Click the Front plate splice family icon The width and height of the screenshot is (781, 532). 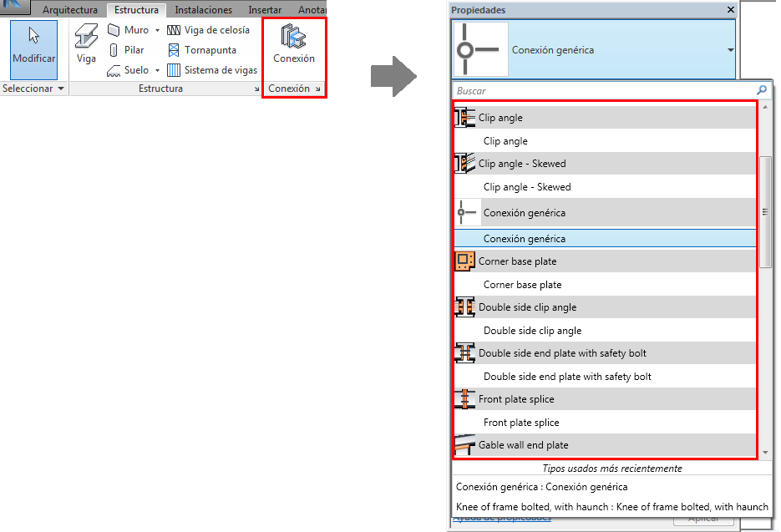tap(464, 399)
